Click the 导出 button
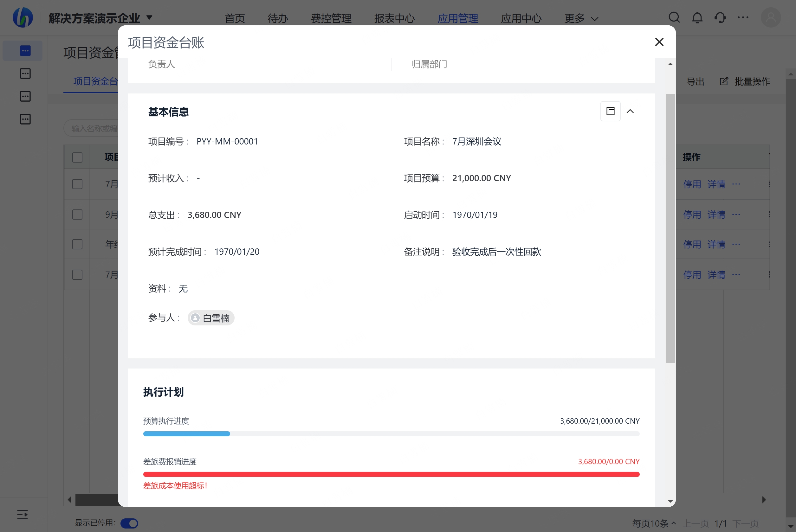 tap(695, 81)
